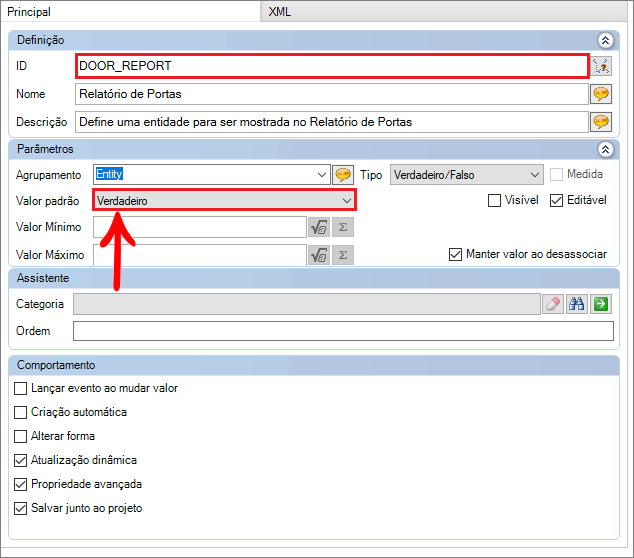Image resolution: width=634 pixels, height=558 pixels.
Task: Click the sigma icon for Valor Máximo
Action: [x=343, y=255]
